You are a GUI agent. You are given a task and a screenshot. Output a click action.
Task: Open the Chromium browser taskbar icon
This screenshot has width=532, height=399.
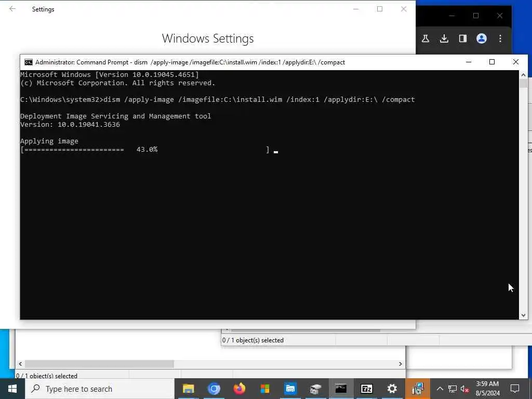click(x=214, y=389)
